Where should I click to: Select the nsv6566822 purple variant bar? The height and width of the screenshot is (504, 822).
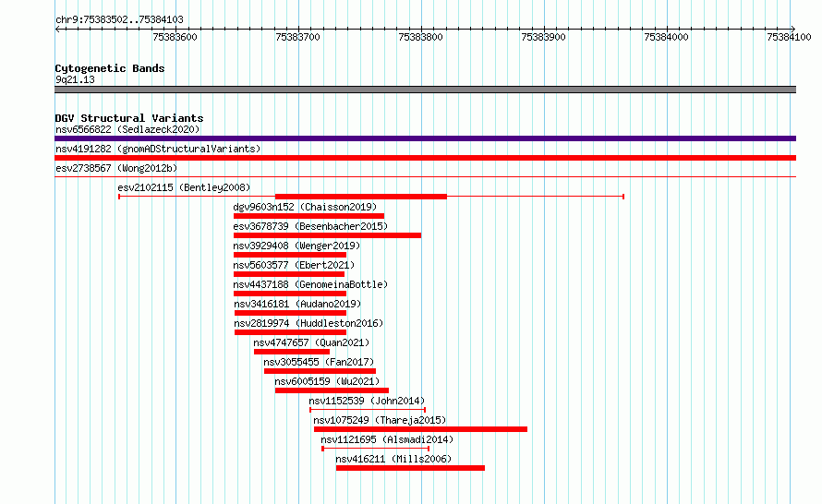[x=425, y=138]
